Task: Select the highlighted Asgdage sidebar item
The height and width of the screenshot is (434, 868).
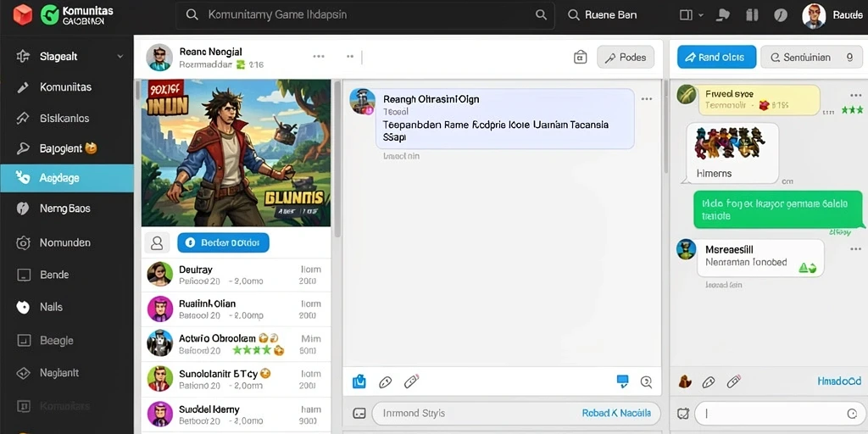Action: click(x=67, y=178)
